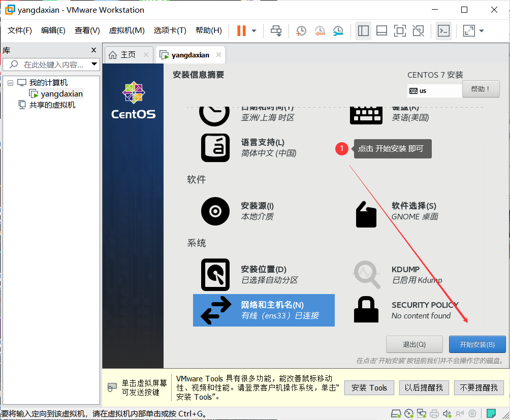Click the 退出(Q) button
This screenshot has width=510, height=420.
pyautogui.click(x=415, y=344)
